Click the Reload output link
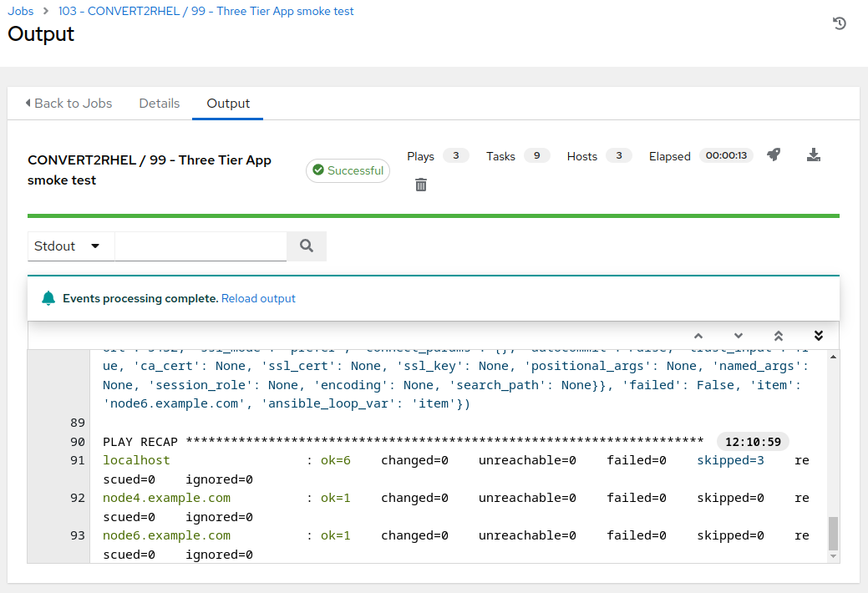Viewport: 868px width, 593px height. [258, 298]
